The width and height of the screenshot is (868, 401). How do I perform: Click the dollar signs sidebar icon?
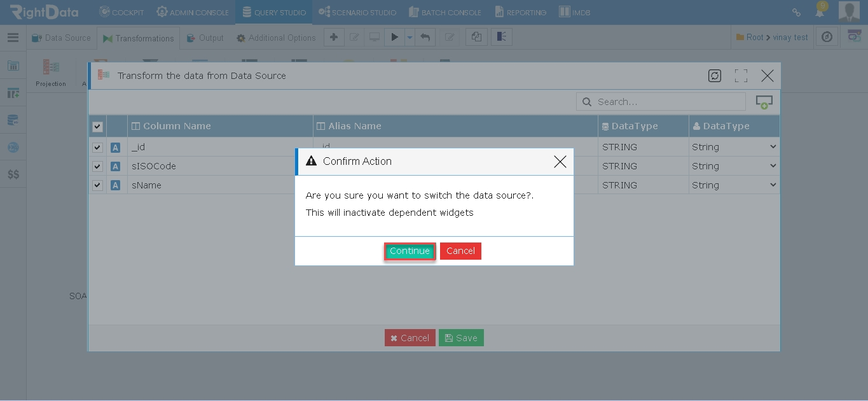pyautogui.click(x=13, y=174)
